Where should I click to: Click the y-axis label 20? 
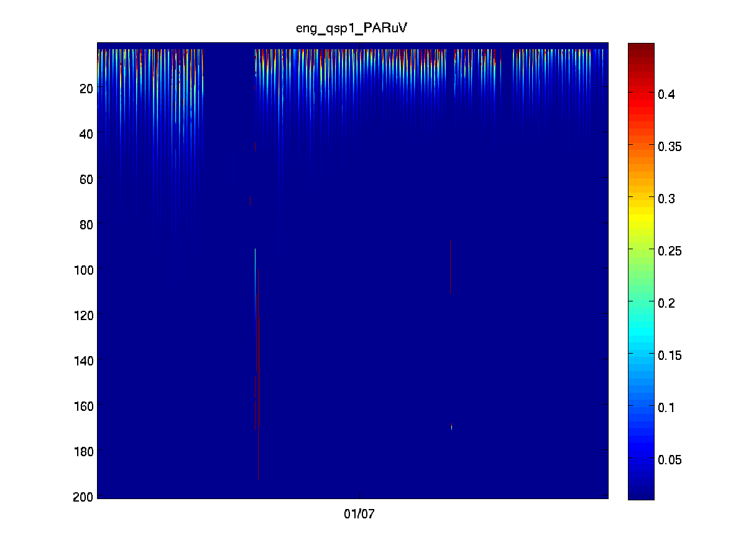click(86, 88)
